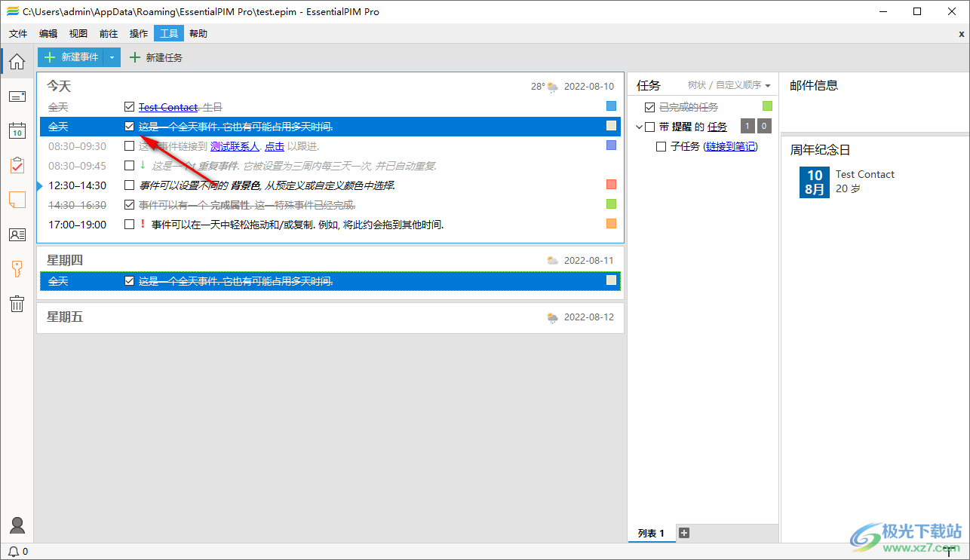
Task: Check the 08:30–09:30 event checkbox
Action: point(130,145)
